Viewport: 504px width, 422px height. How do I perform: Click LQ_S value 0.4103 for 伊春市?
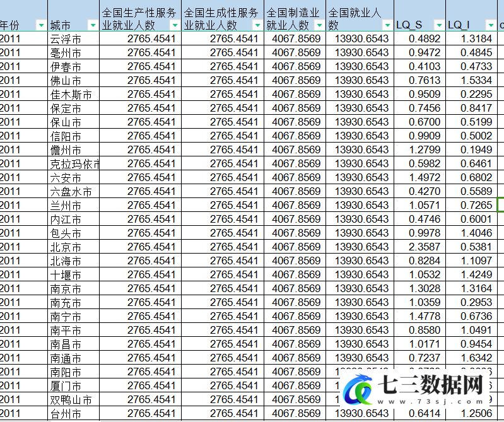(x=425, y=66)
